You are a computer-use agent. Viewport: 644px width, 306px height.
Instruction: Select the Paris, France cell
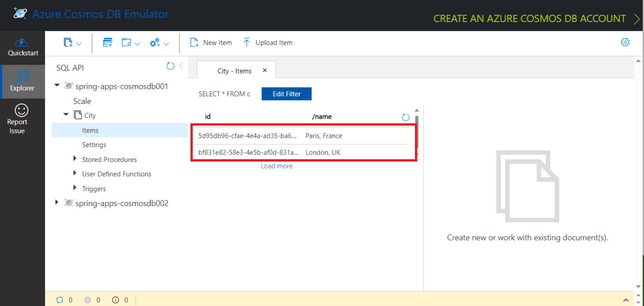click(324, 136)
